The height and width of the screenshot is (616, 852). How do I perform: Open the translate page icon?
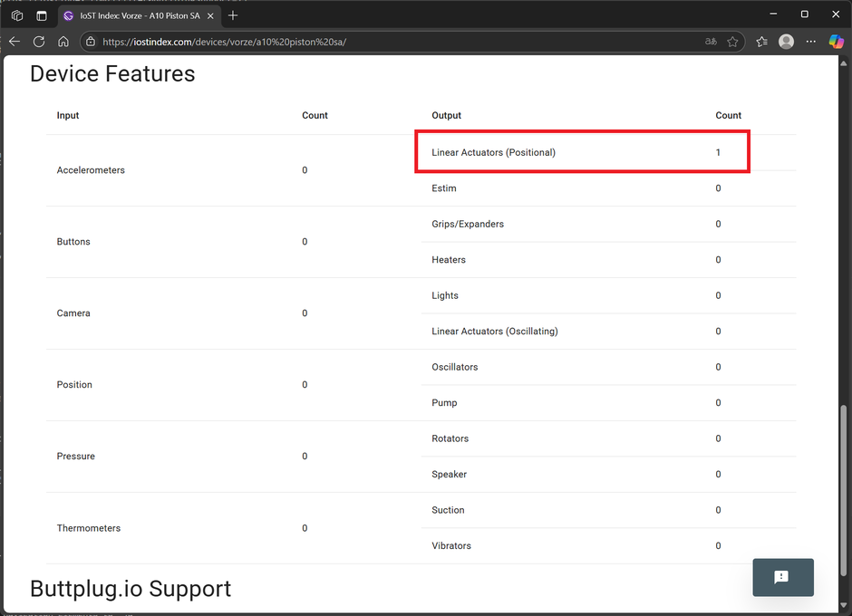click(711, 42)
